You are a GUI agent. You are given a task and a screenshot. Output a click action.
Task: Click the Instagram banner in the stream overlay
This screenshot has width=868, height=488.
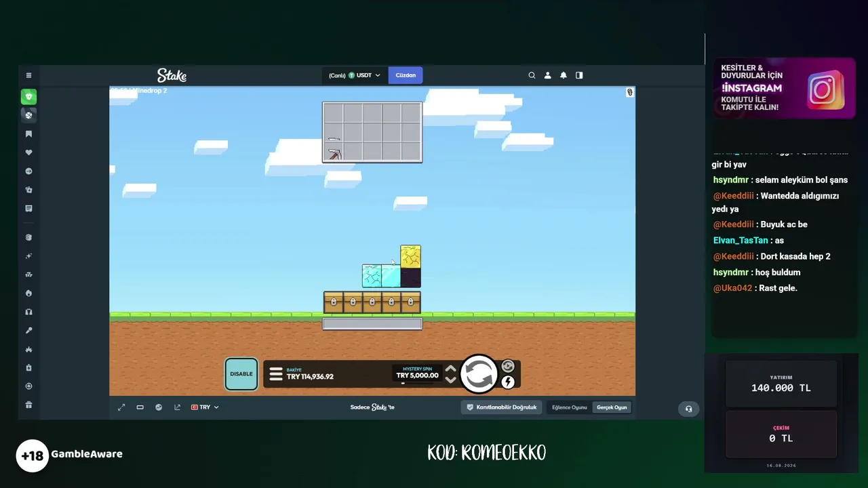[784, 88]
